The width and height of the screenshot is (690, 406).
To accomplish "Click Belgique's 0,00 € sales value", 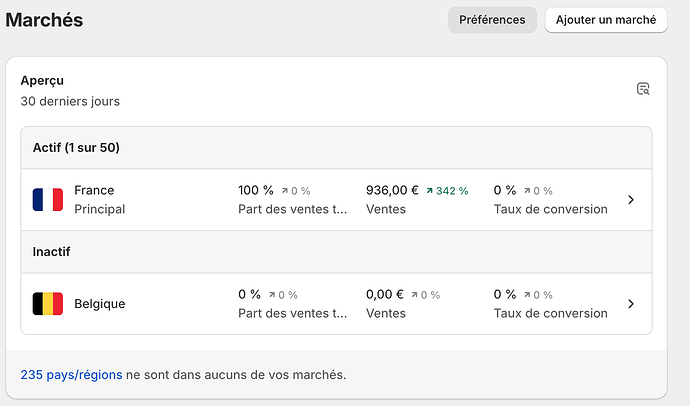I will tap(385, 294).
